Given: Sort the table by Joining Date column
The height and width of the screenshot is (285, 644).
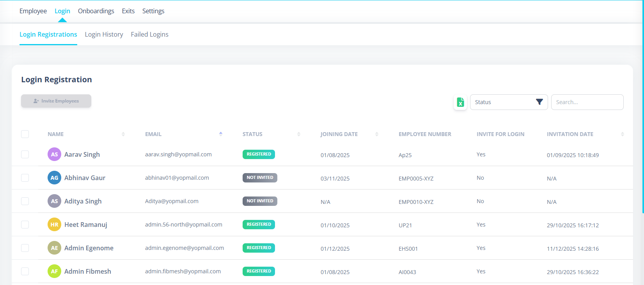Looking at the screenshot, I should tap(377, 134).
